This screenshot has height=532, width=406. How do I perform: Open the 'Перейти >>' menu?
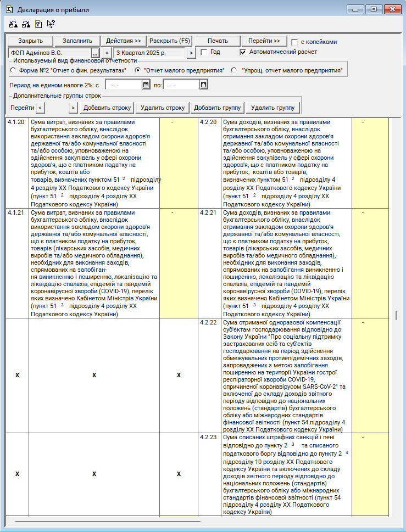[264, 41]
